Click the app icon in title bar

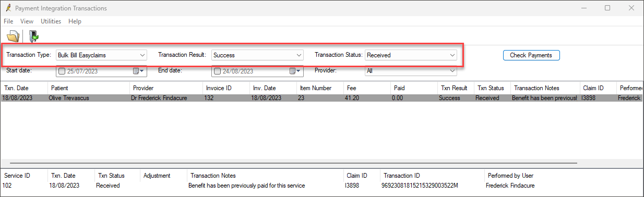[x=7, y=8]
